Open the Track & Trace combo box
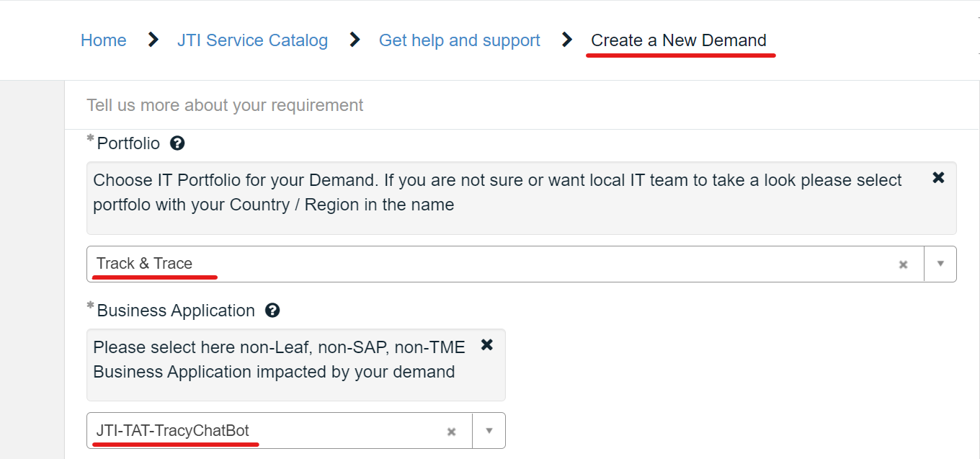Viewport: 980px width, 459px height. click(522, 264)
